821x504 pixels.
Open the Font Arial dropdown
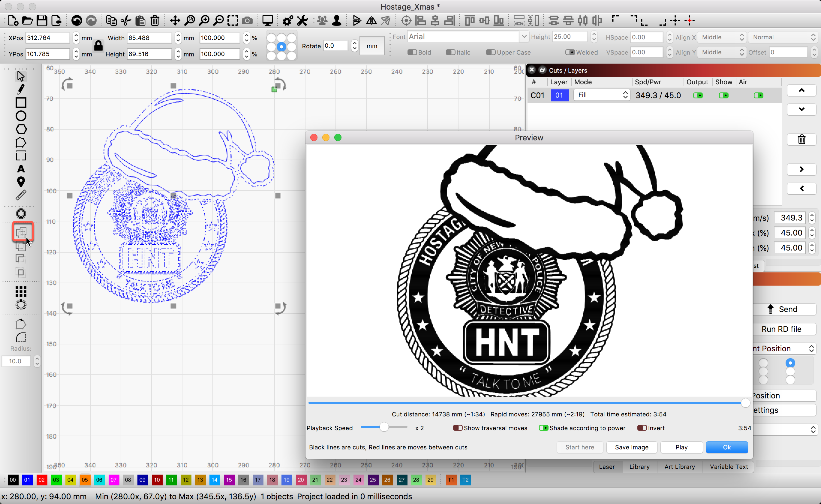pos(468,37)
